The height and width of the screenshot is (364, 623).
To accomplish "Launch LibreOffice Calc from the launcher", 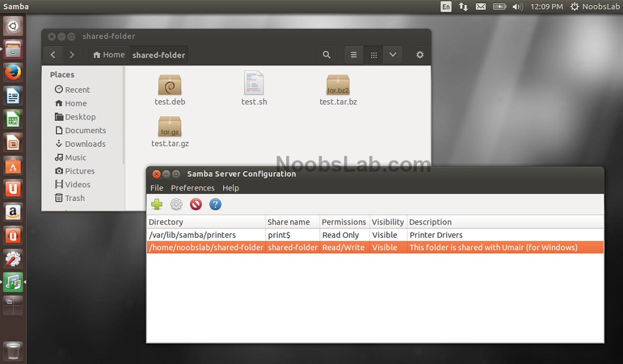I will click(13, 119).
